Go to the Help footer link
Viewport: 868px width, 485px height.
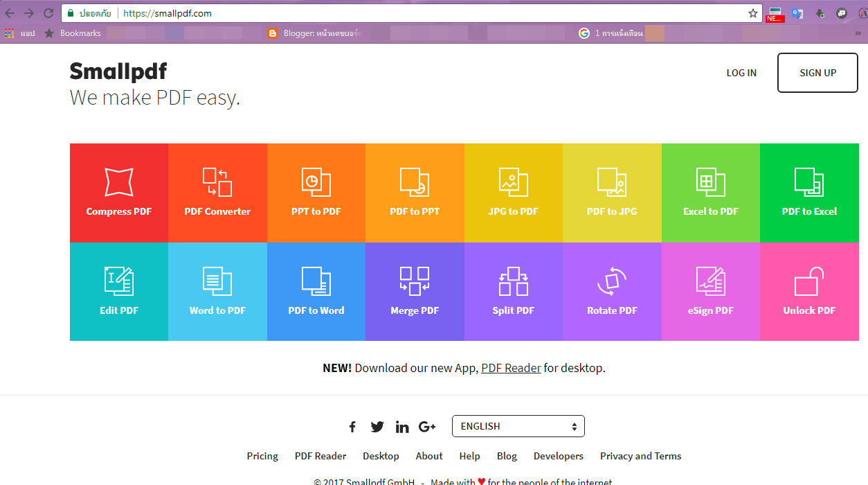point(469,456)
